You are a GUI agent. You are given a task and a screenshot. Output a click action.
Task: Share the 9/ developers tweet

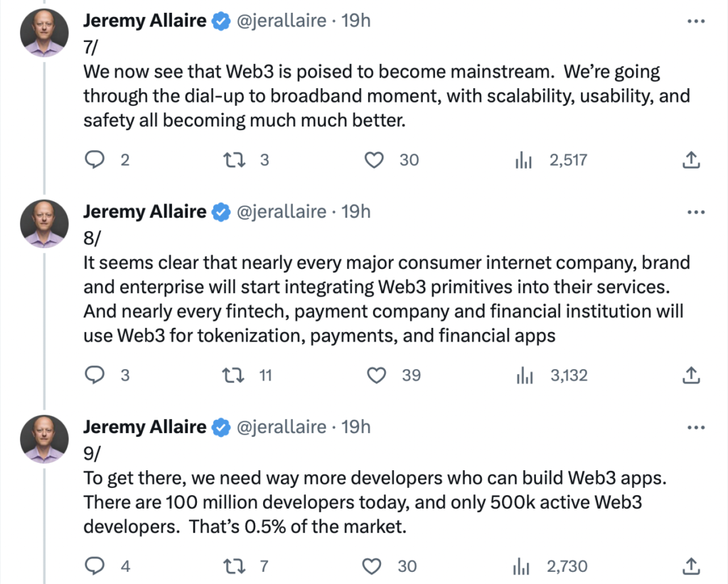pyautogui.click(x=691, y=566)
